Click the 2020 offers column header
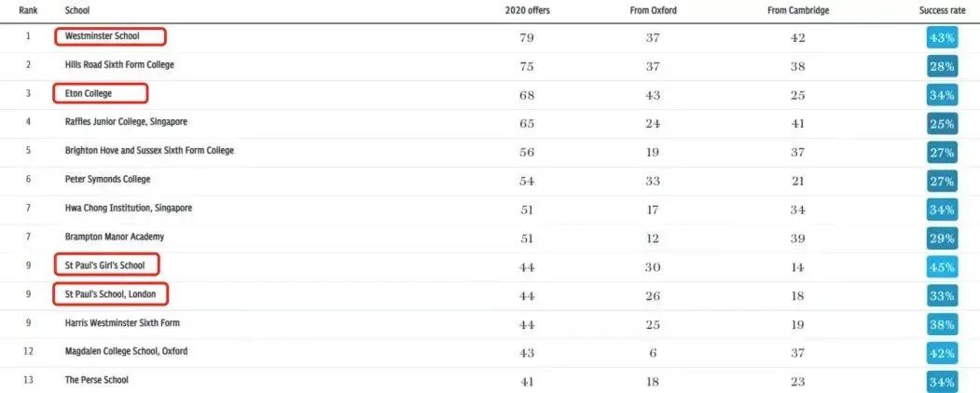This screenshot has height=393, width=980. (527, 10)
